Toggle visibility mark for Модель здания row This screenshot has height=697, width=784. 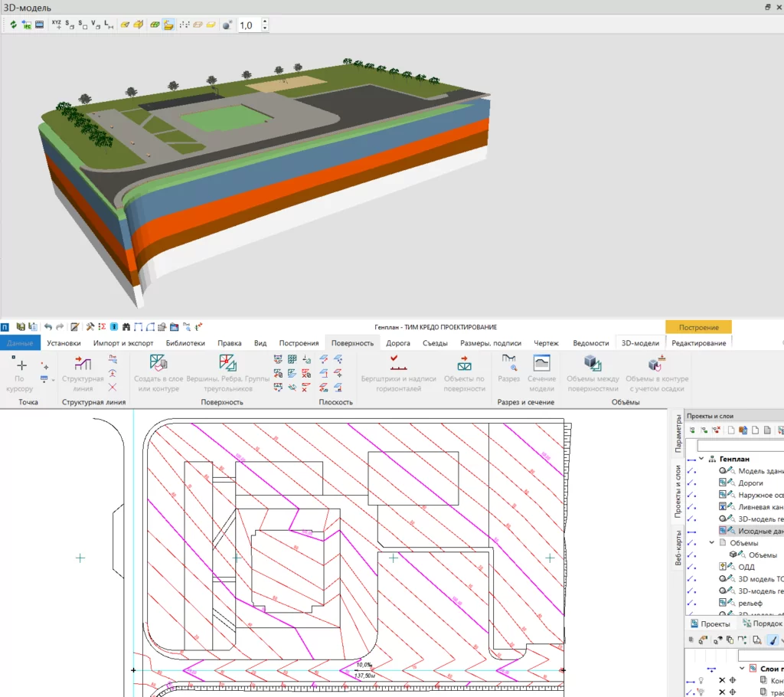(x=691, y=471)
